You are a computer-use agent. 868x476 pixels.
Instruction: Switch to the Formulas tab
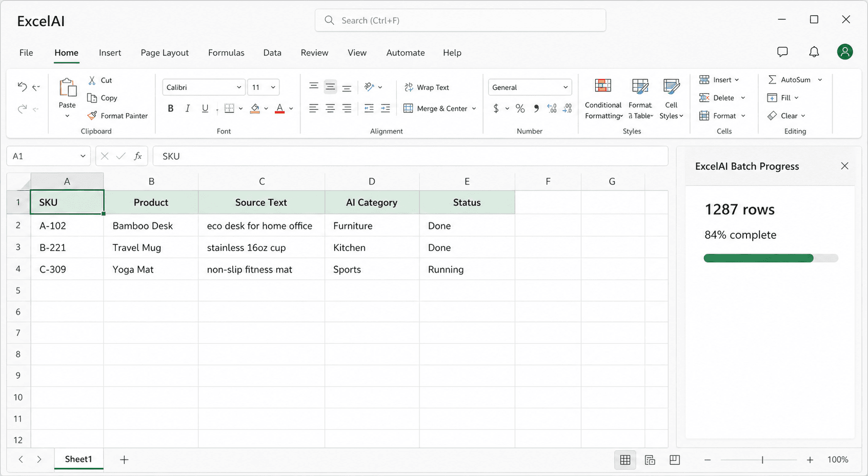point(226,53)
